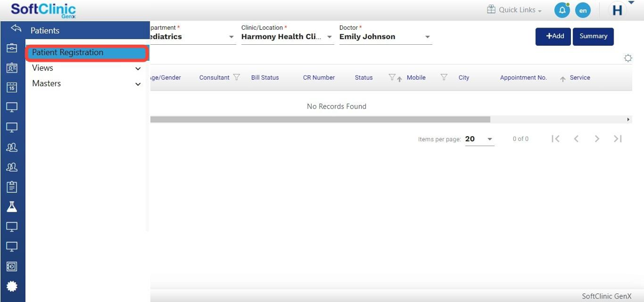644x302 pixels.
Task: Click the CR Number column header
Action: pos(319,78)
